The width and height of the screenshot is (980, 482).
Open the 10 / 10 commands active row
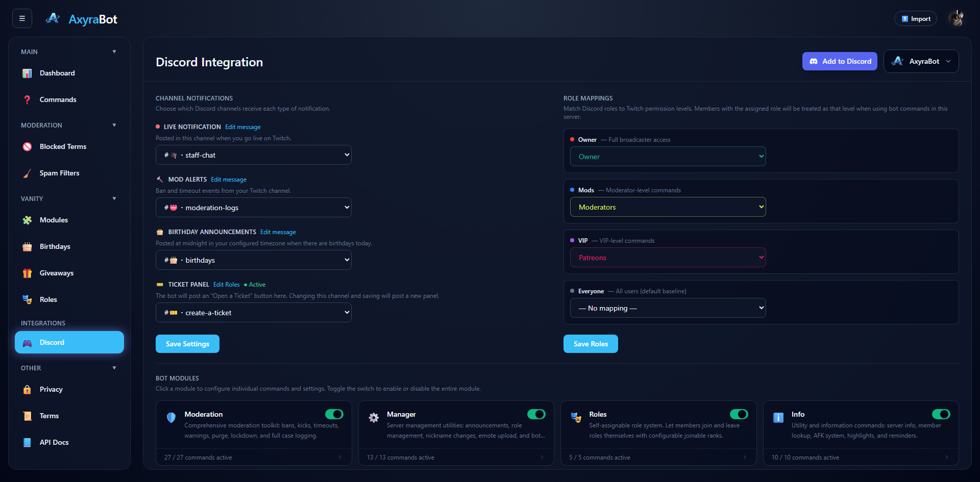click(x=861, y=458)
